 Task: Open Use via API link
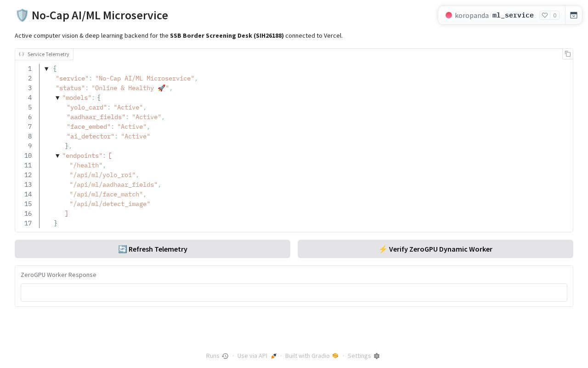pyautogui.click(x=257, y=356)
